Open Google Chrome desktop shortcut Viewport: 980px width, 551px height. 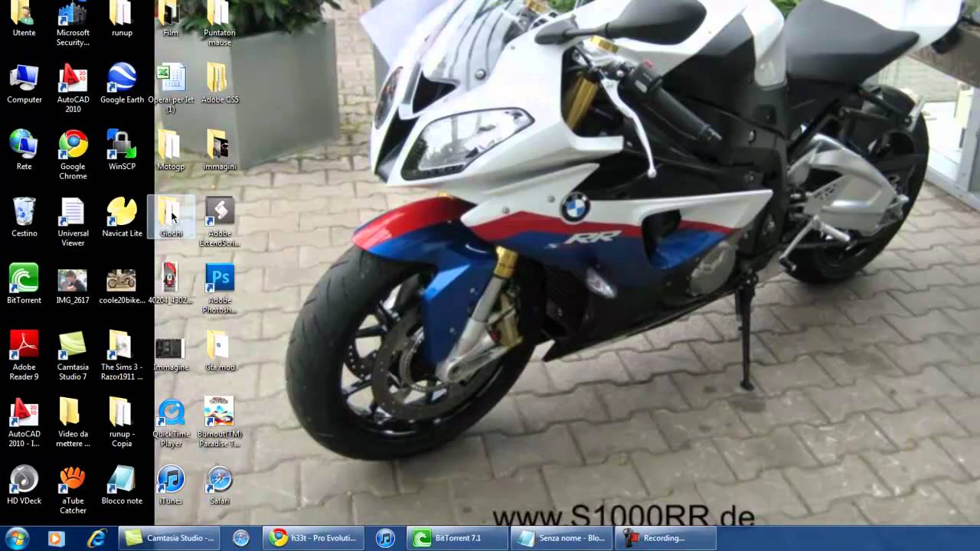tap(73, 145)
